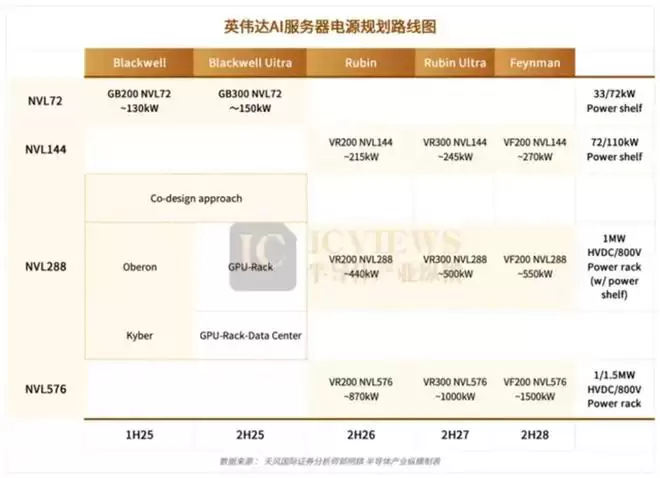Click the Rubin column header

pyautogui.click(x=361, y=62)
